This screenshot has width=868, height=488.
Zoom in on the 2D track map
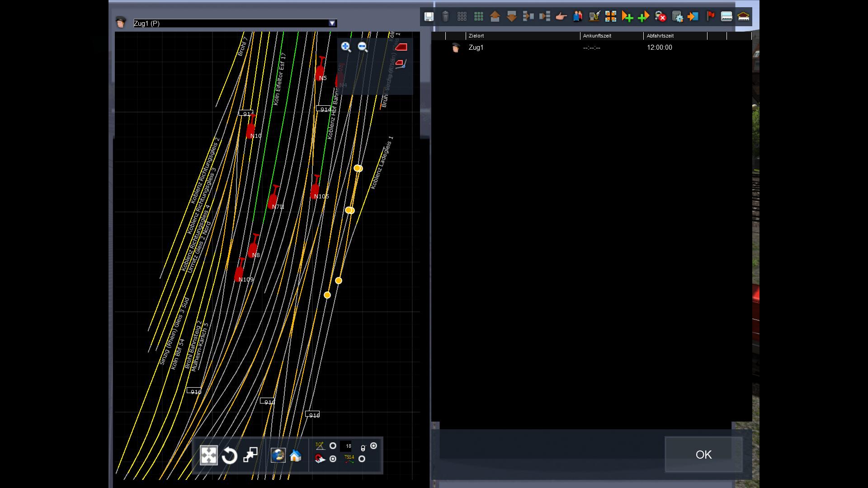(346, 47)
